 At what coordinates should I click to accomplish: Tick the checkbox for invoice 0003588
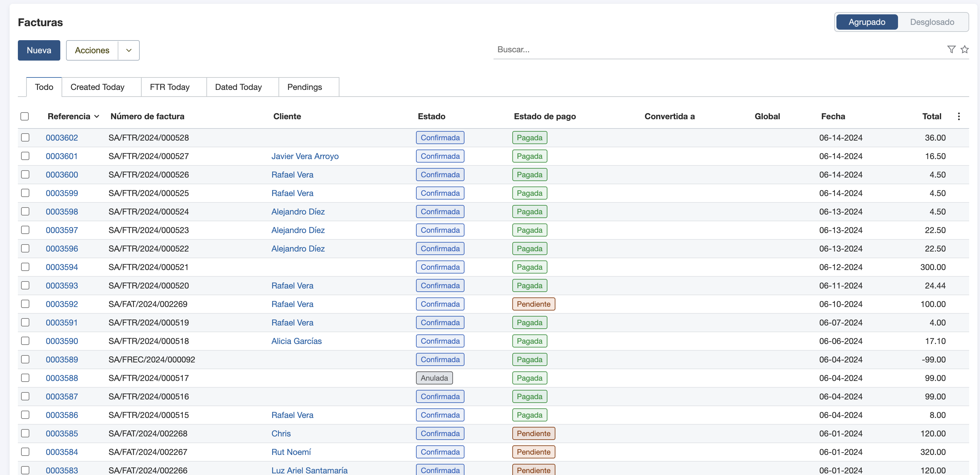click(x=25, y=378)
